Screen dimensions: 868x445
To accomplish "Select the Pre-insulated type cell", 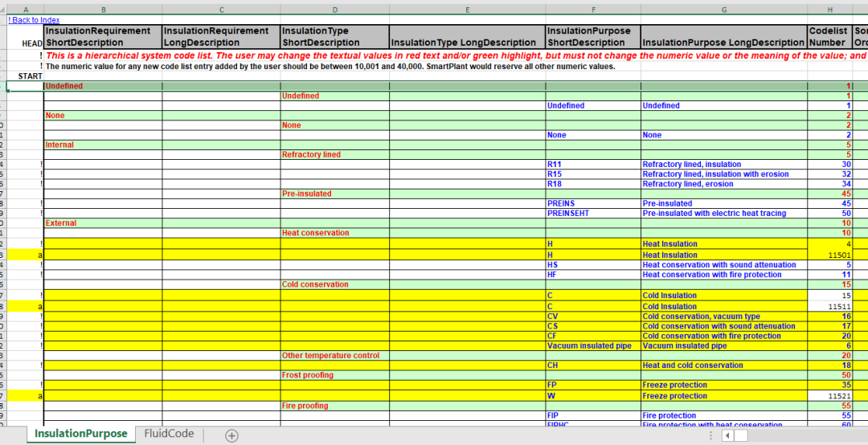I will pos(335,194).
